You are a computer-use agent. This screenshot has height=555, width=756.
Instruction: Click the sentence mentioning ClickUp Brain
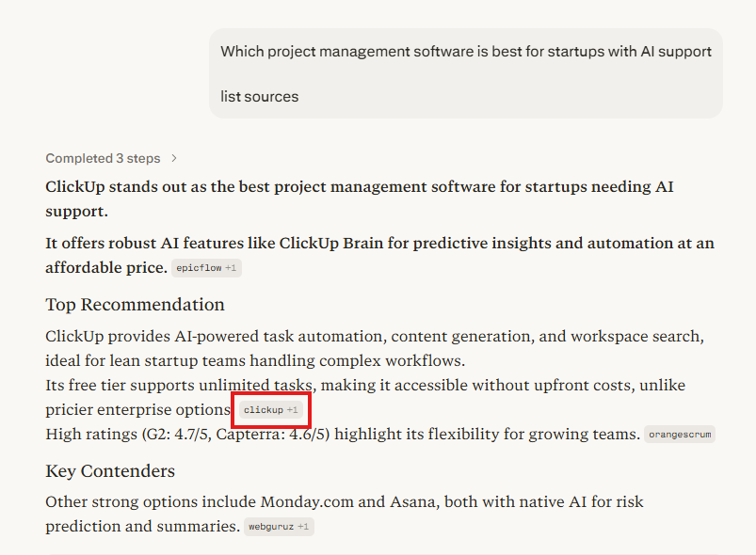pos(379,244)
